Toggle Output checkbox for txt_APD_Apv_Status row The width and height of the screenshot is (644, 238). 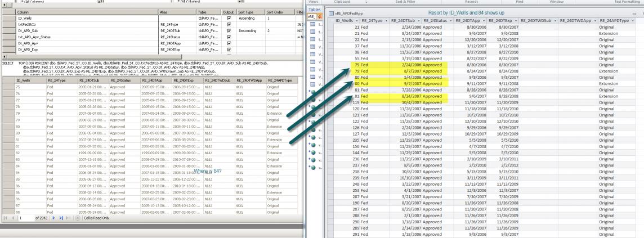click(229, 37)
